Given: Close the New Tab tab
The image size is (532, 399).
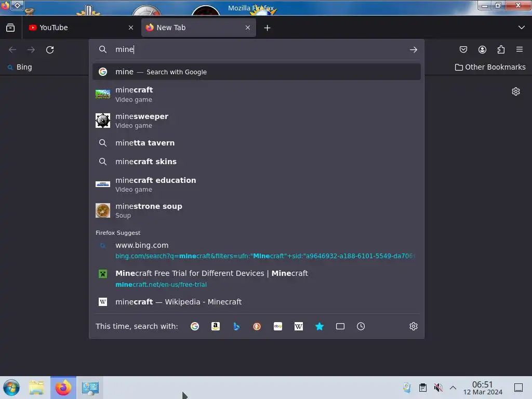Looking at the screenshot, I should tap(248, 28).
